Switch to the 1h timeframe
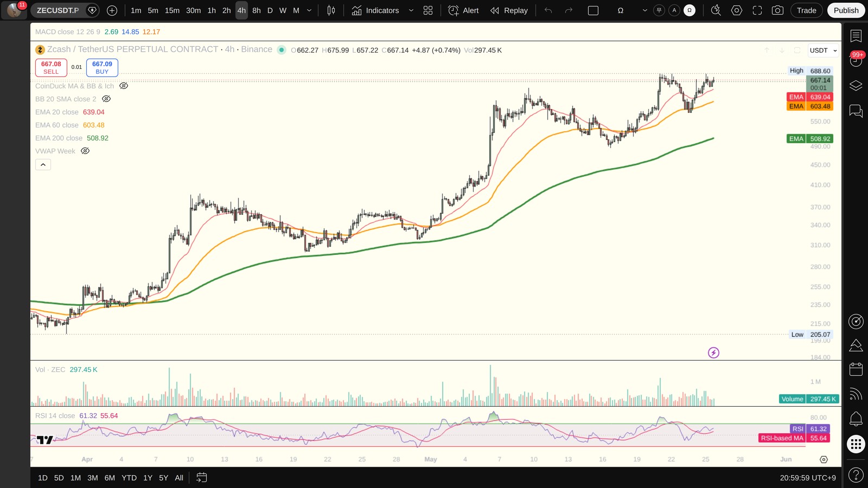868x488 pixels. [x=212, y=10]
